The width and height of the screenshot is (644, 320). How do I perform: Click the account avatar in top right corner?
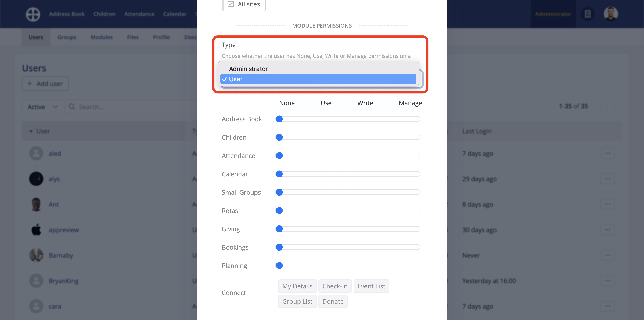[x=610, y=14]
